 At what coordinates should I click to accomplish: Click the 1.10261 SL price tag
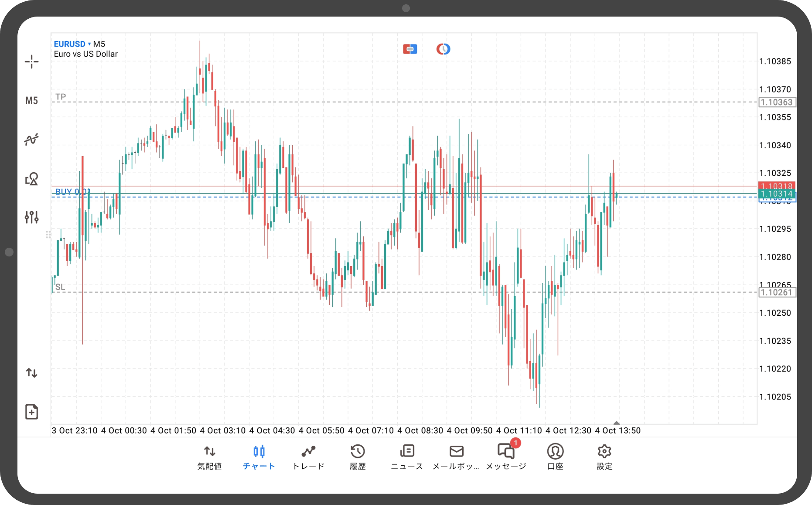(x=777, y=292)
